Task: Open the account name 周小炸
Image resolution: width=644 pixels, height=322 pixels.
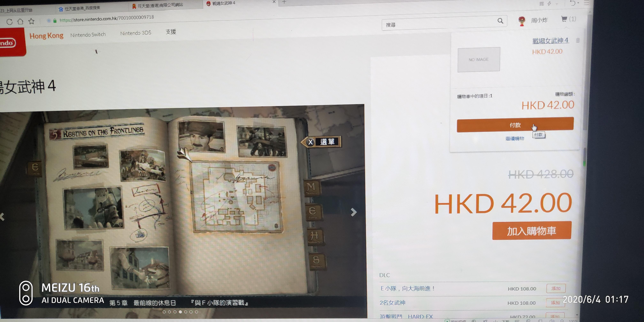Action: pyautogui.click(x=539, y=20)
